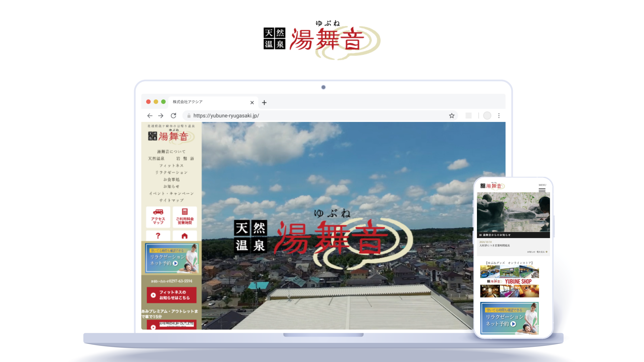The width and height of the screenshot is (644, 362).
Task: Open the サイトマップ menu item
Action: pos(171,200)
